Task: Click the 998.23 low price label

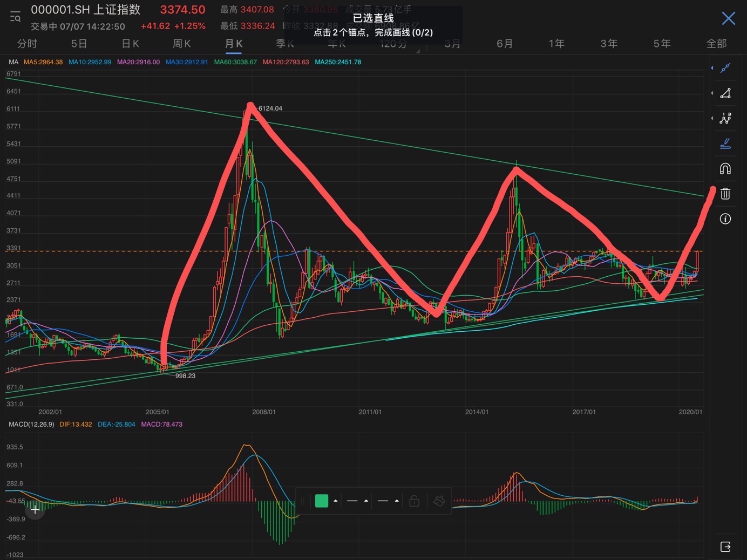Action: pos(185,376)
